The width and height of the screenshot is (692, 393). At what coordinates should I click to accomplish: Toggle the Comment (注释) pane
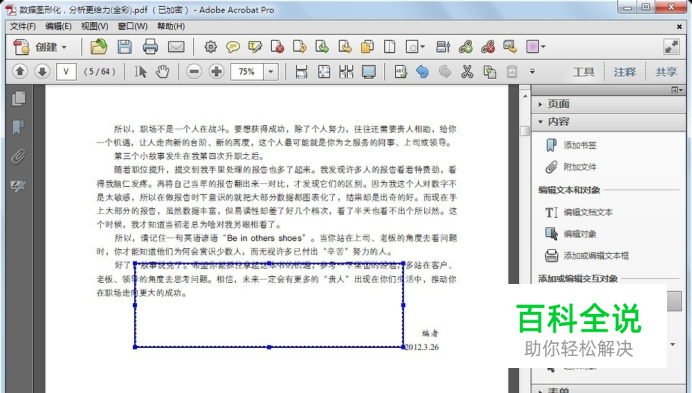click(625, 72)
